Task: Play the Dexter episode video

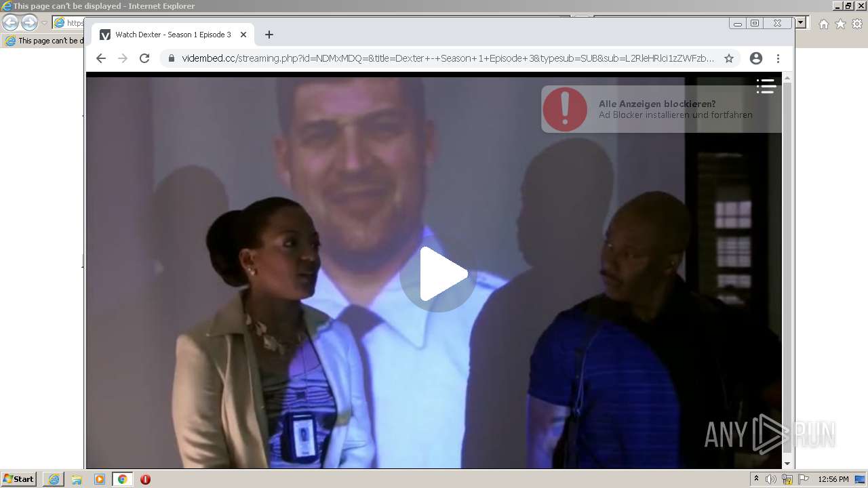Action: pyautogui.click(x=437, y=274)
